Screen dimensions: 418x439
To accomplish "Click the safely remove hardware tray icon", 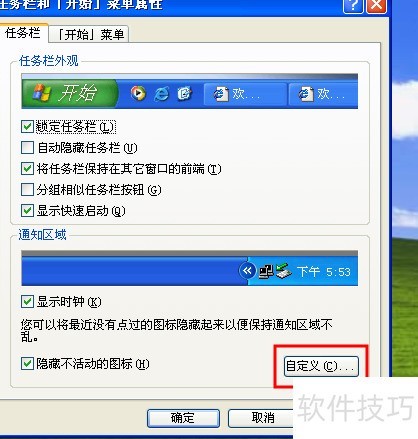I will coord(283,271).
